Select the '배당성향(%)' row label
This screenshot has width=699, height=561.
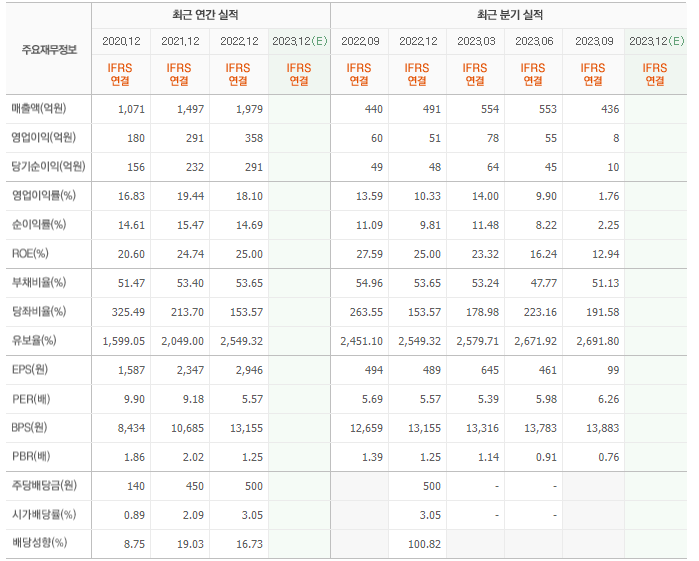tap(39, 543)
